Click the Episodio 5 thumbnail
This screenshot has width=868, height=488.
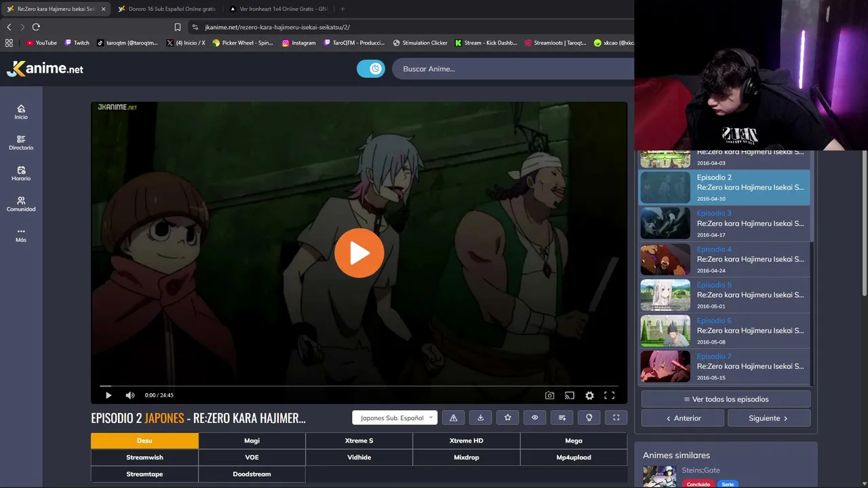pos(665,295)
